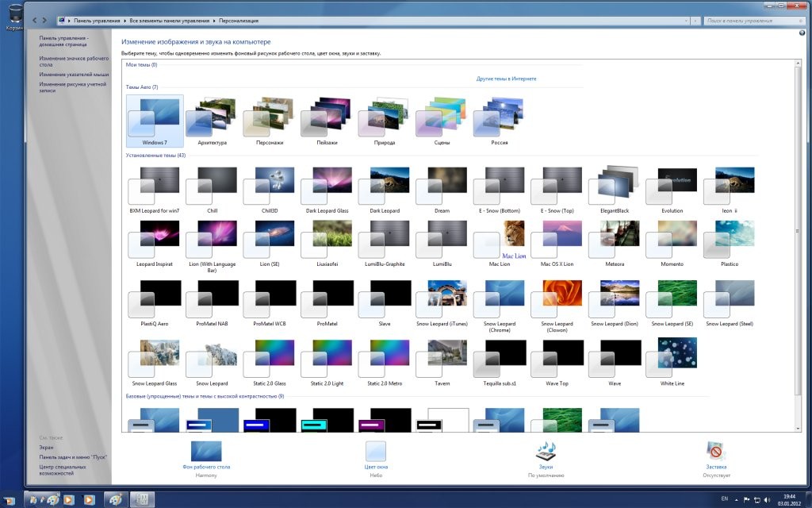Apply the E - Snow (Bottom) theme
This screenshot has width=812, height=508.
(500, 190)
